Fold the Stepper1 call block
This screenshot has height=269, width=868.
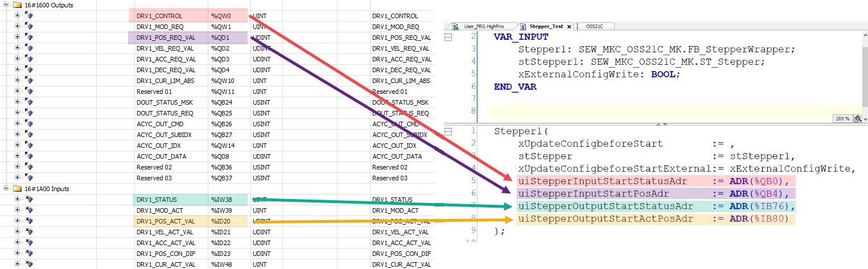pos(448,131)
